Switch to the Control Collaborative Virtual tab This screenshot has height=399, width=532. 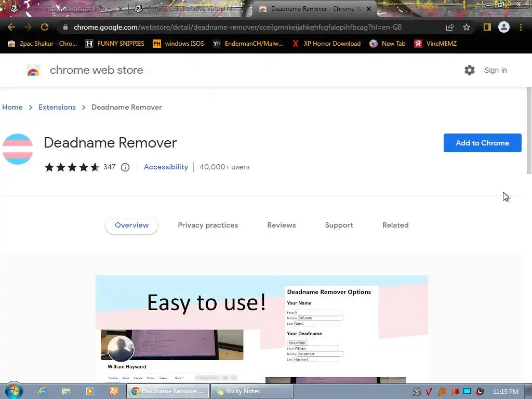pos(190,9)
